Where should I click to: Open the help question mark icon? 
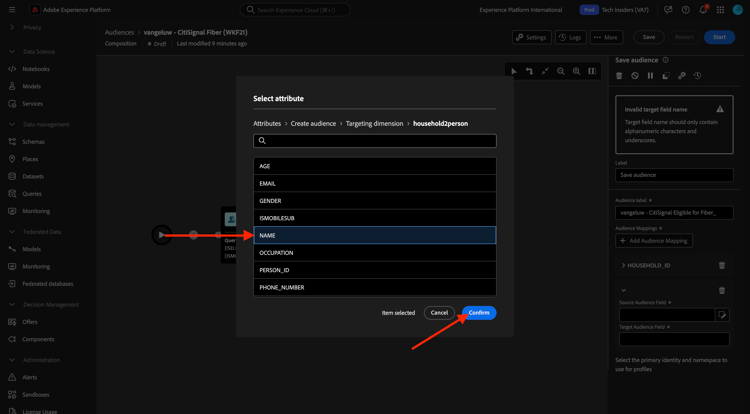[685, 10]
